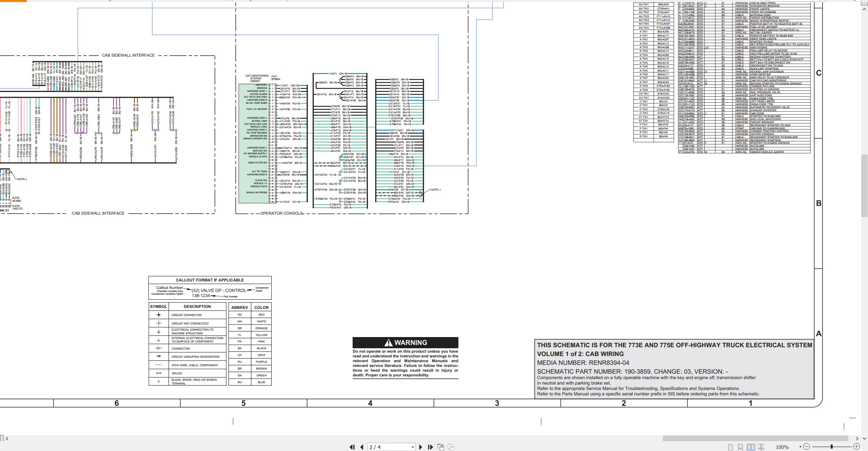868x451 pixels.
Task: Click the FUEL LVL SENDER pin label
Action: (257, 109)
